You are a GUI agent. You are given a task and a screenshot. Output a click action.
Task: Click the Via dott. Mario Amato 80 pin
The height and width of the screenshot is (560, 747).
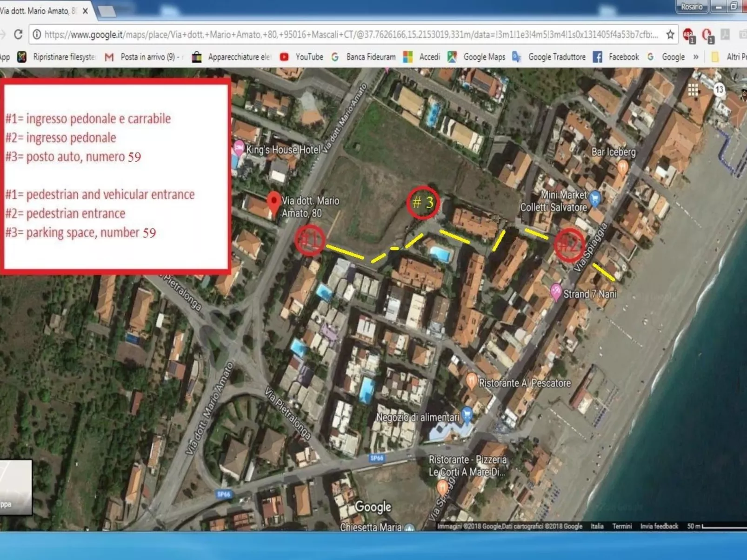tap(274, 202)
